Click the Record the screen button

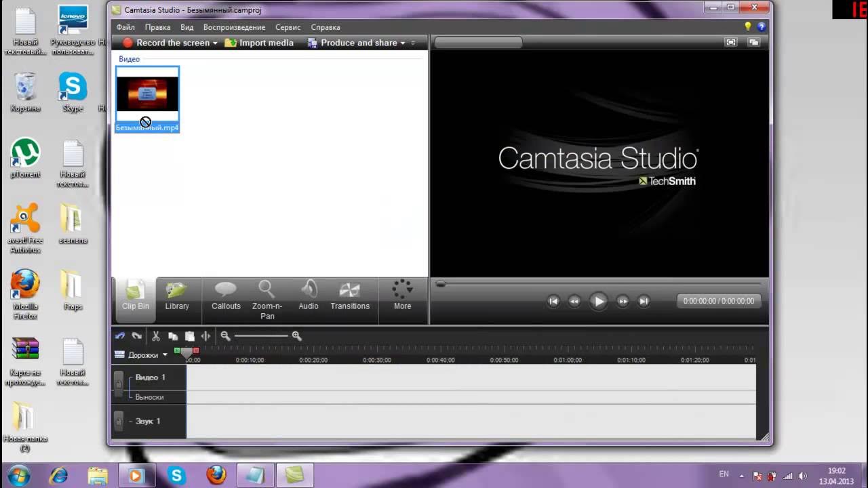[x=166, y=43]
